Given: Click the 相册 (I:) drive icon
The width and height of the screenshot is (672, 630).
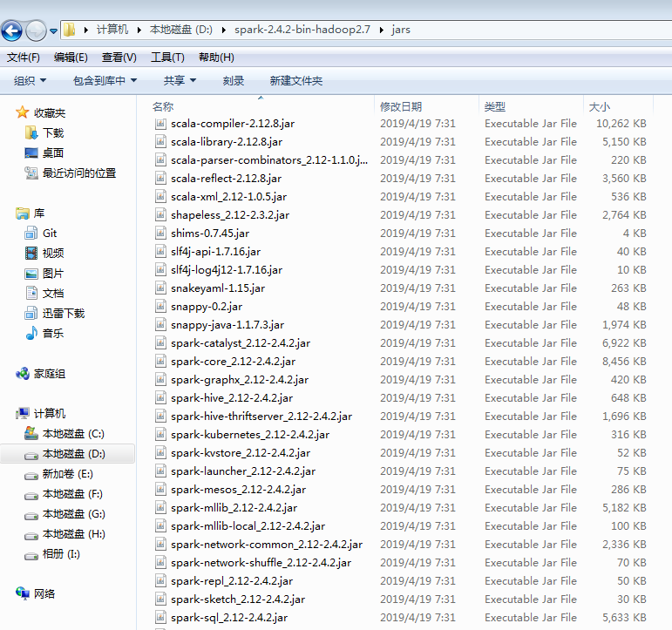Looking at the screenshot, I should pos(31,556).
